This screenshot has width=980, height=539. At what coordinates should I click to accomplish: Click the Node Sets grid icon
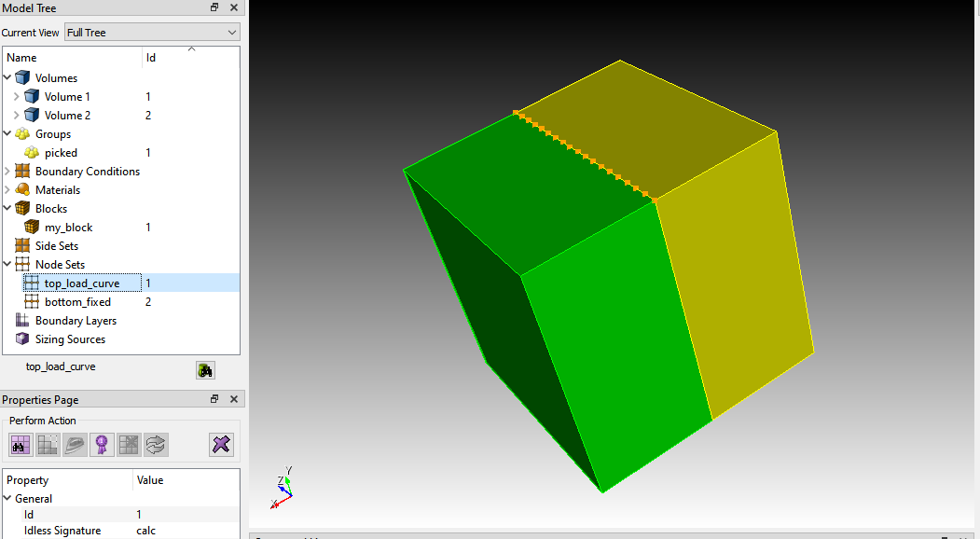point(22,265)
